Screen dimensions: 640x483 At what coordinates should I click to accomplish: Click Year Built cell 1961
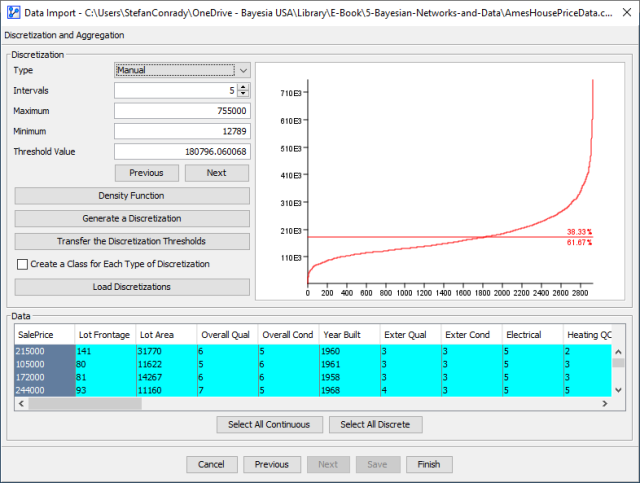pyautogui.click(x=349, y=364)
